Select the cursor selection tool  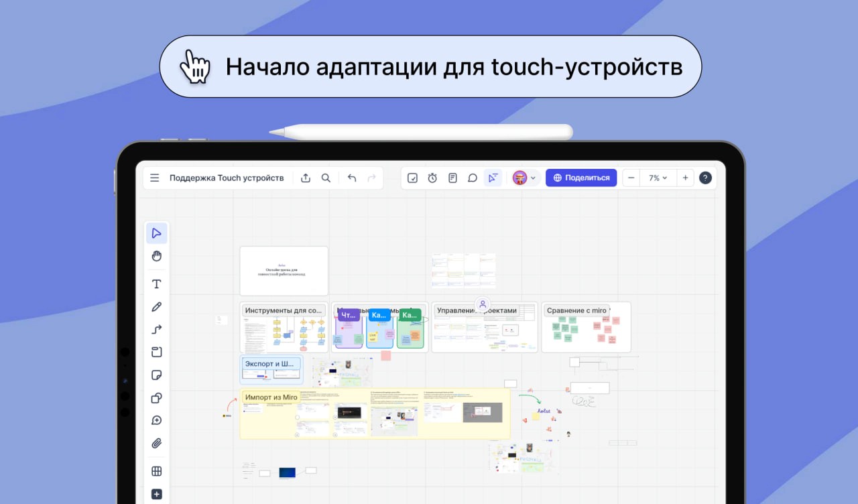[x=157, y=233]
